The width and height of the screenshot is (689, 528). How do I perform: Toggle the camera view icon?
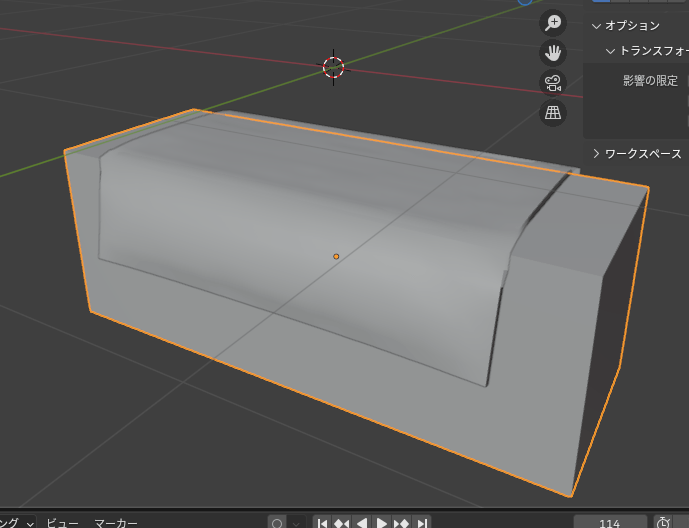click(x=552, y=83)
